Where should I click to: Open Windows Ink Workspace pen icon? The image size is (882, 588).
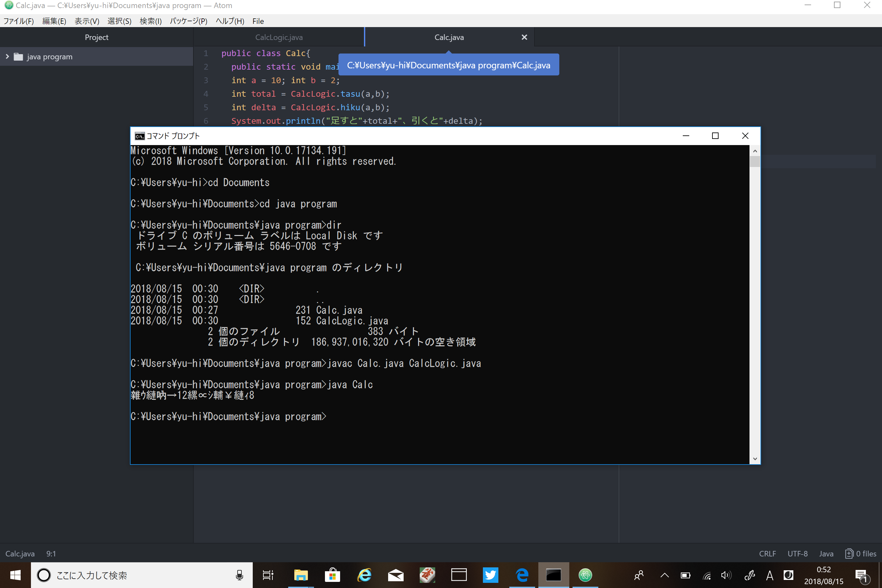[749, 575]
